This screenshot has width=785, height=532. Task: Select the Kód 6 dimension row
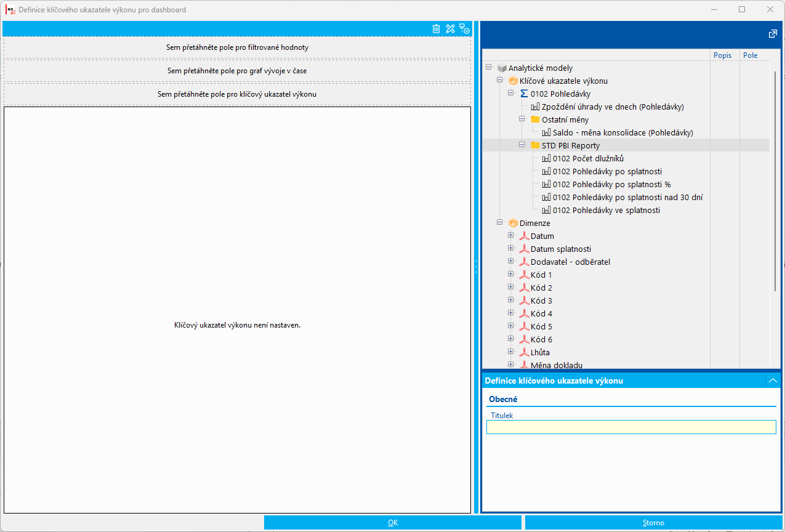point(541,340)
